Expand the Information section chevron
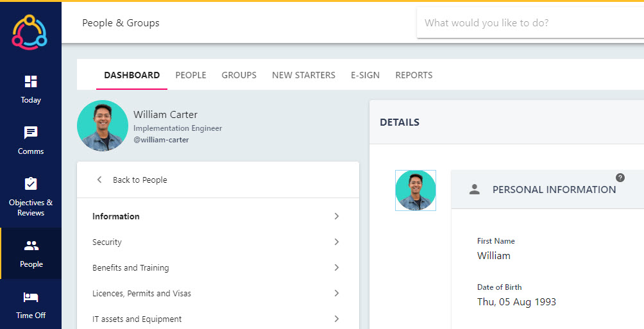The height and width of the screenshot is (329, 644). pos(336,216)
